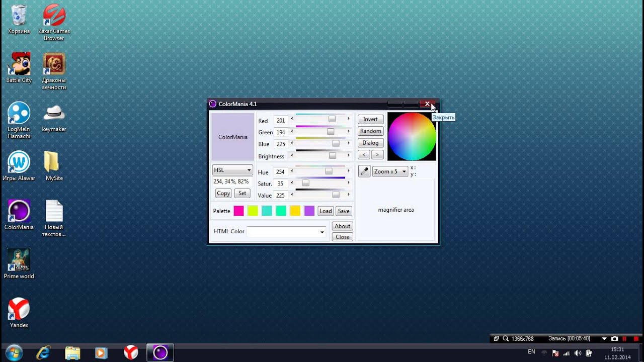Pick the pink palette swatch
Screen dimensions: 644x362
238,211
